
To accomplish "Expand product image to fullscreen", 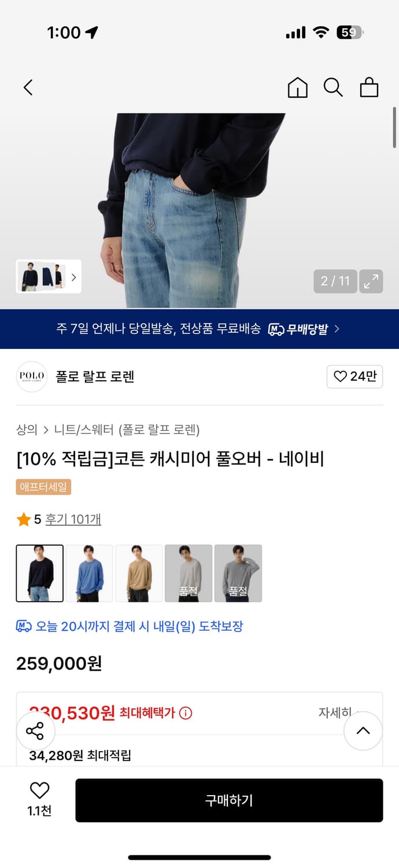I will point(371,281).
